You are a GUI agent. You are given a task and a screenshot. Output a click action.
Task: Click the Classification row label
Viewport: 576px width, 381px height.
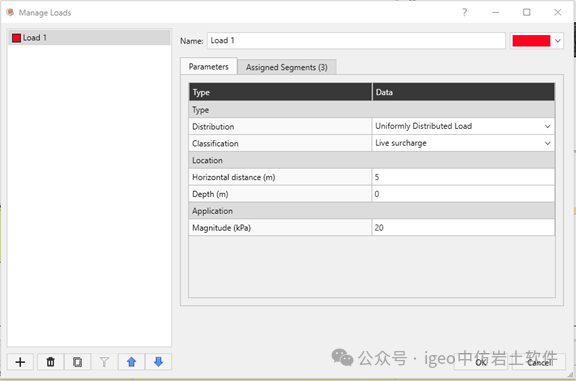[x=215, y=144]
